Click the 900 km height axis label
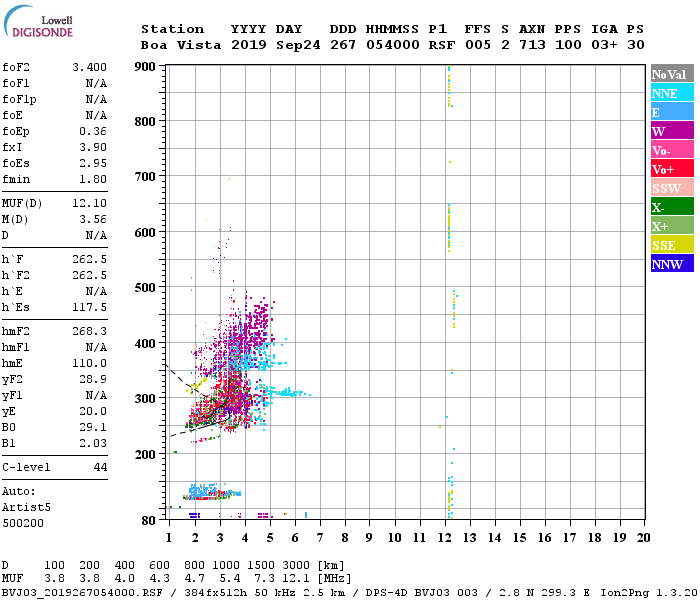Viewport: 700px width, 600px height. coord(145,67)
